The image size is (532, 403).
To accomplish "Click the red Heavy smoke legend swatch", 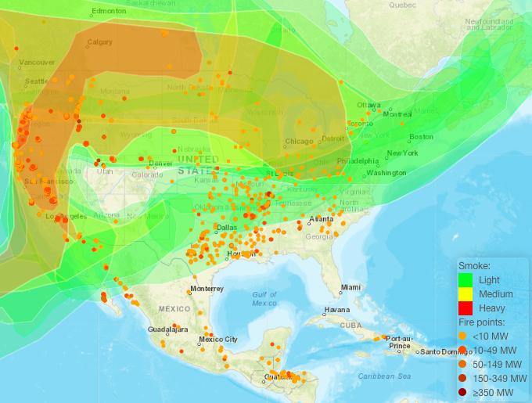I will point(465,309).
